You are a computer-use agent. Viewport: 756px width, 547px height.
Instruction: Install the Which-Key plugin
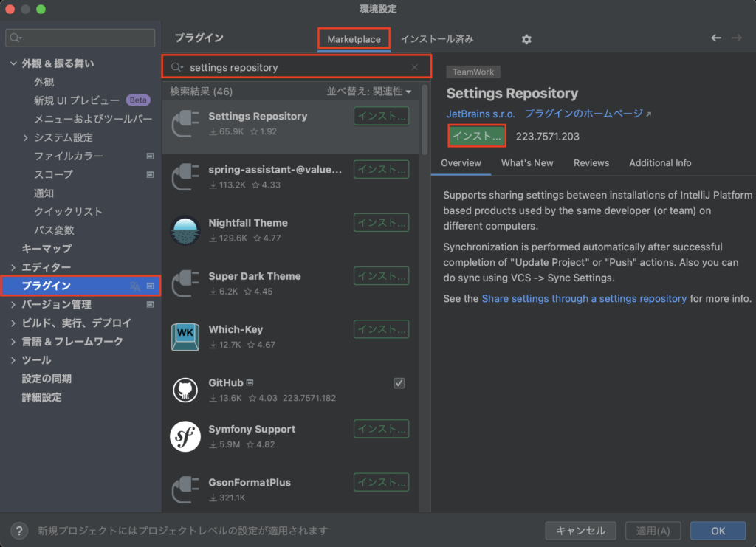[382, 329]
